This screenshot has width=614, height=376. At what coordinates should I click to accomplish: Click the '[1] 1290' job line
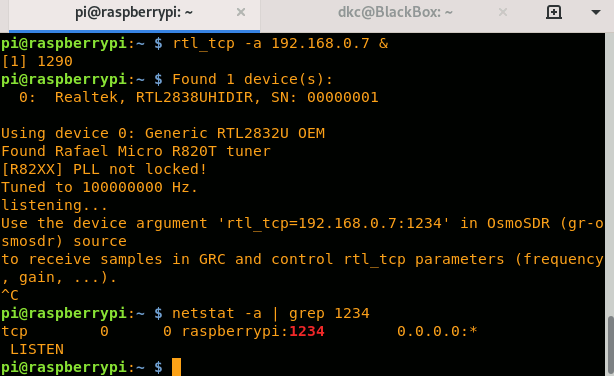(37, 61)
